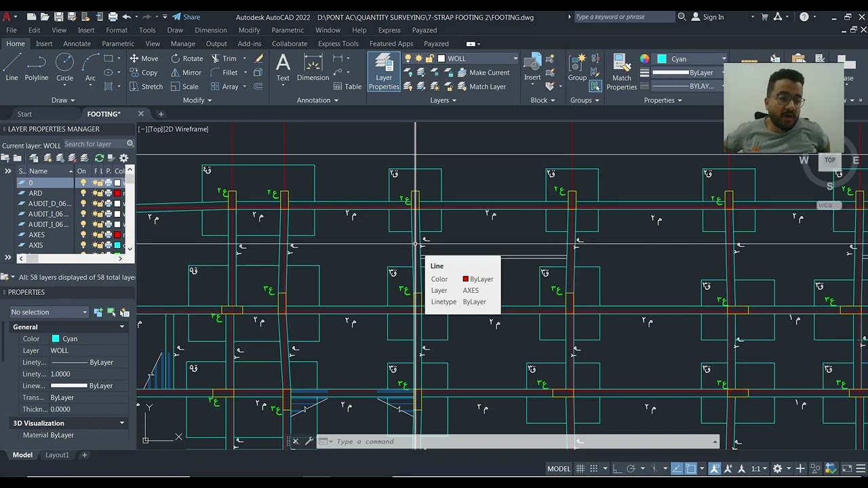The height and width of the screenshot is (488, 868).
Task: Click the AXIS layer cyan color swatch
Action: (x=117, y=245)
